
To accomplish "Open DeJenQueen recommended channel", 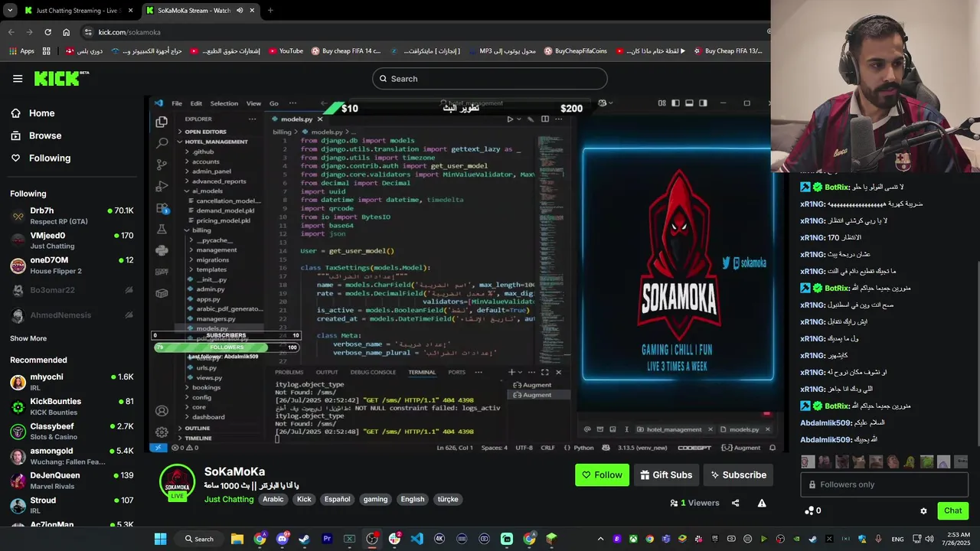I will (x=72, y=481).
